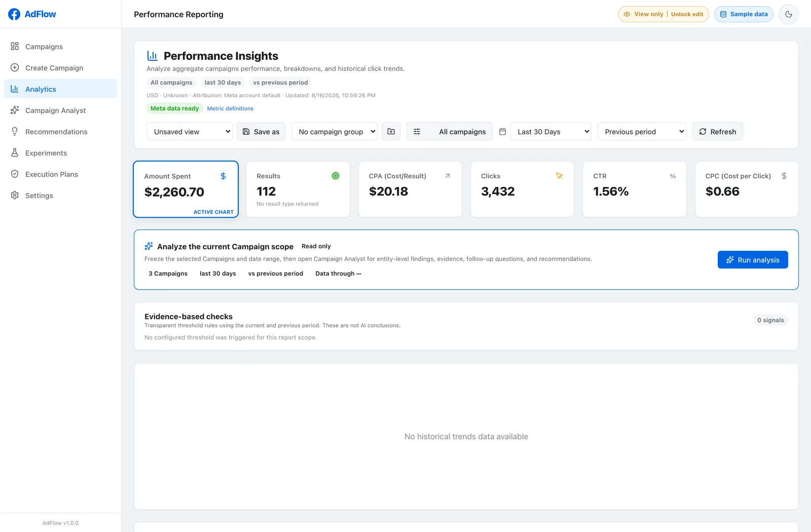Click the Meta data ready badge

(174, 108)
